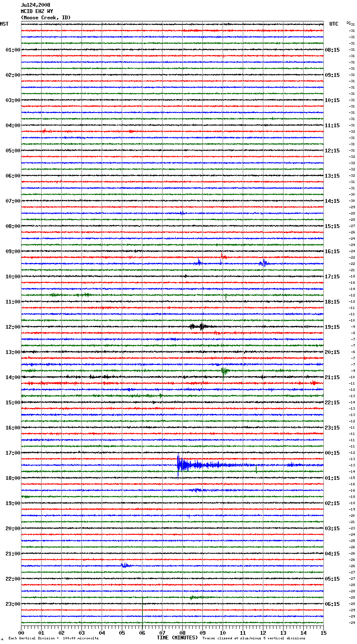Click minute tick label 15 on bottom axis
Screen dimensions: 357x644
[323, 633]
